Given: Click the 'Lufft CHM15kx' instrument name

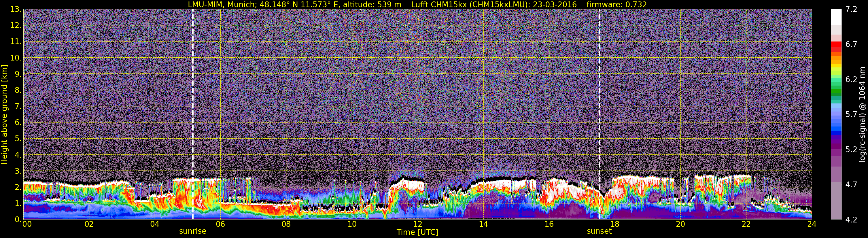Looking at the screenshot, I should pos(439,4).
